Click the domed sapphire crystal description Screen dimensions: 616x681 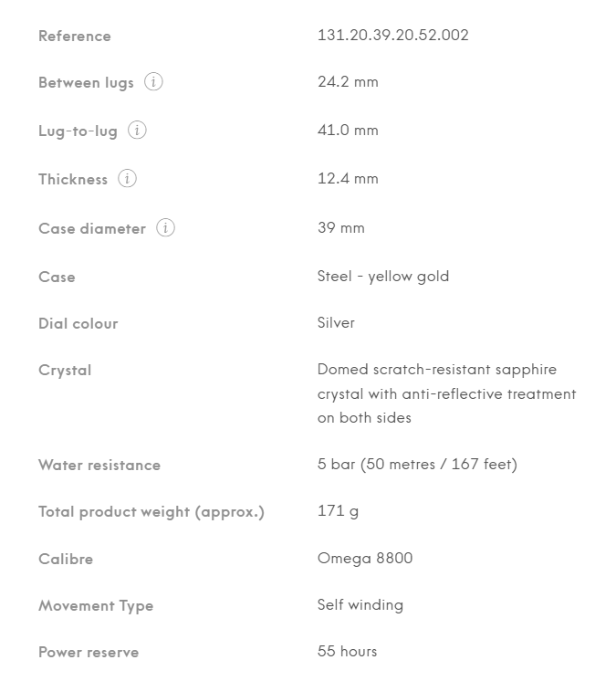click(446, 393)
